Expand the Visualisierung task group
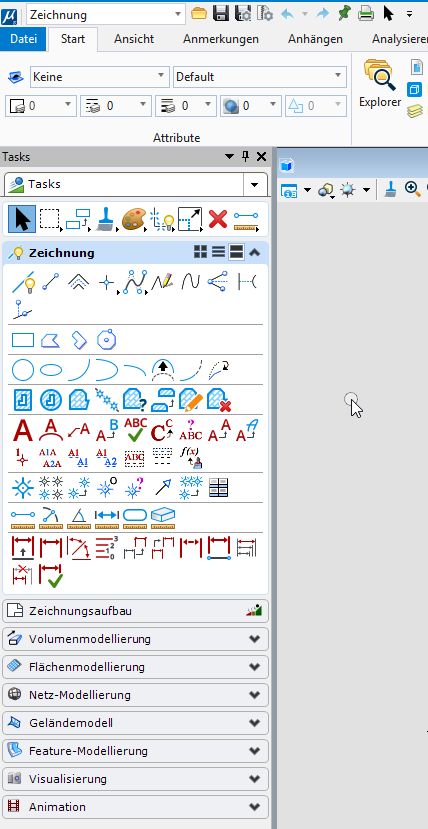The width and height of the screenshot is (428, 829). pyautogui.click(x=136, y=779)
